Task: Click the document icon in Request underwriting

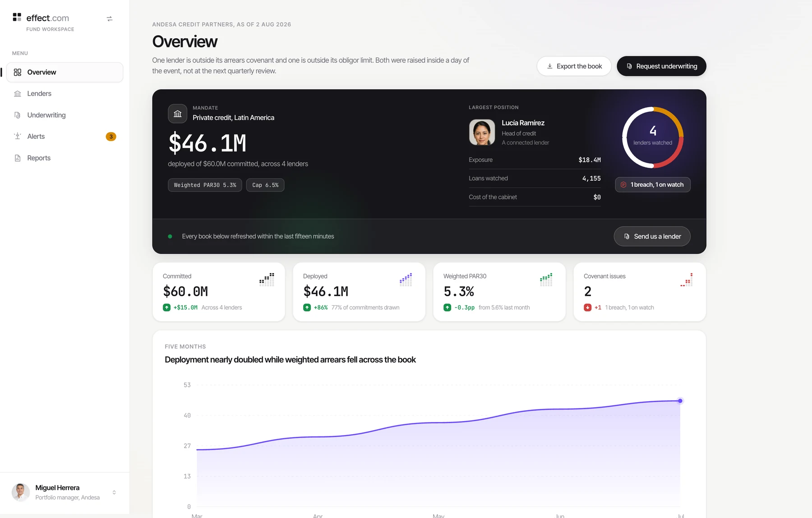Action: point(629,66)
